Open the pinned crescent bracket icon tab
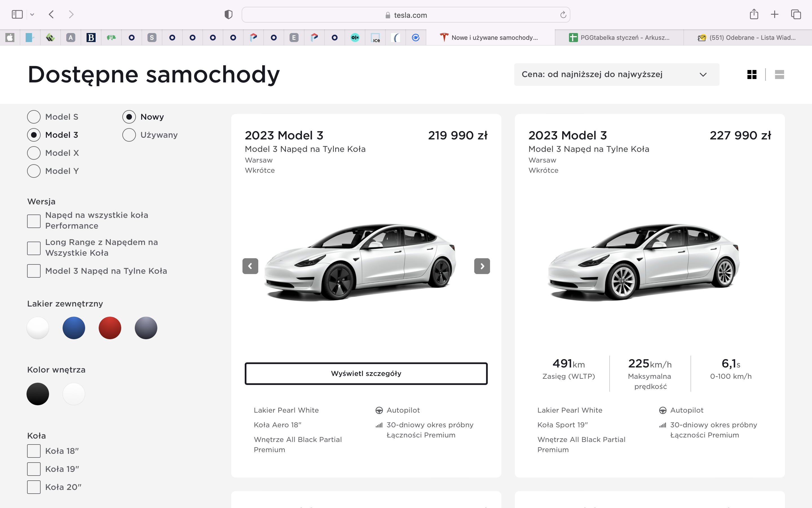812x508 pixels. click(396, 37)
